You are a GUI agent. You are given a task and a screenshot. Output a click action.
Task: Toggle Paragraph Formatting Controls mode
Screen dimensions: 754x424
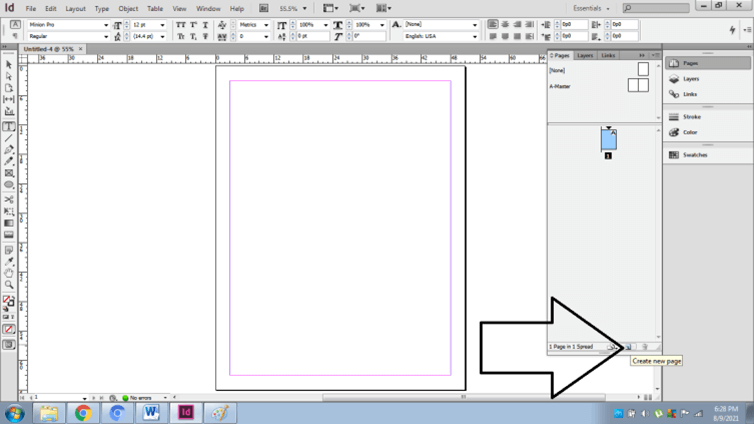point(15,36)
